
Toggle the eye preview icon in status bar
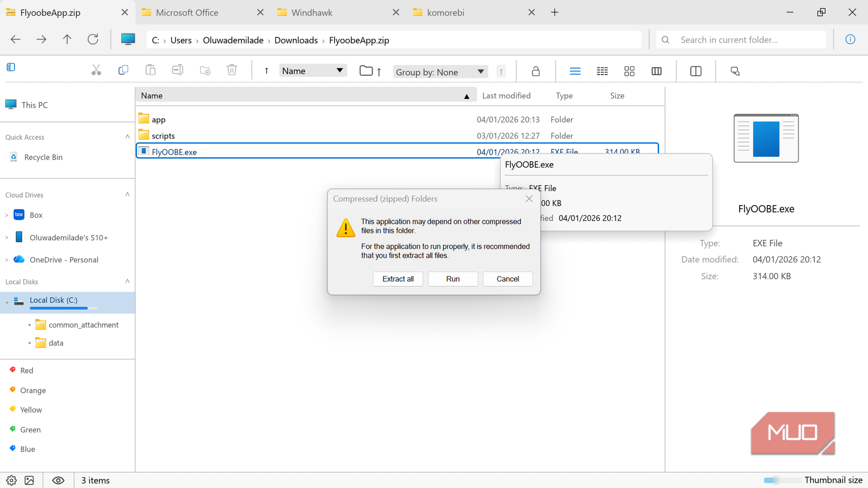pyautogui.click(x=58, y=480)
